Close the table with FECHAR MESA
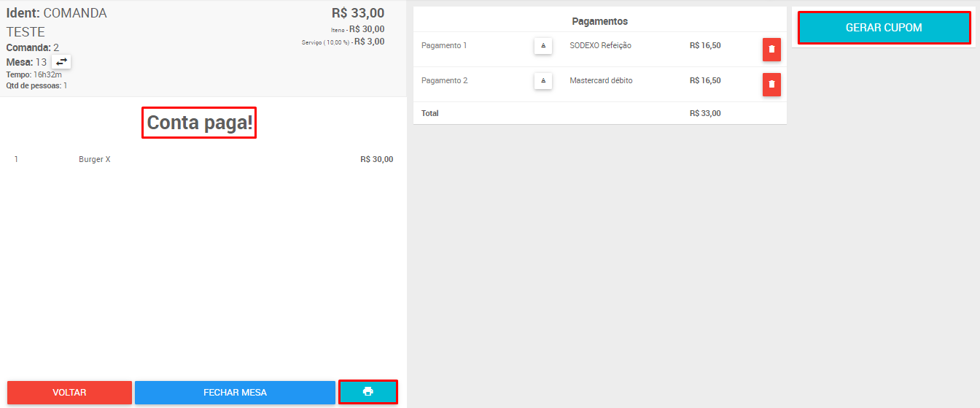Image resolution: width=980 pixels, height=408 pixels. [235, 393]
